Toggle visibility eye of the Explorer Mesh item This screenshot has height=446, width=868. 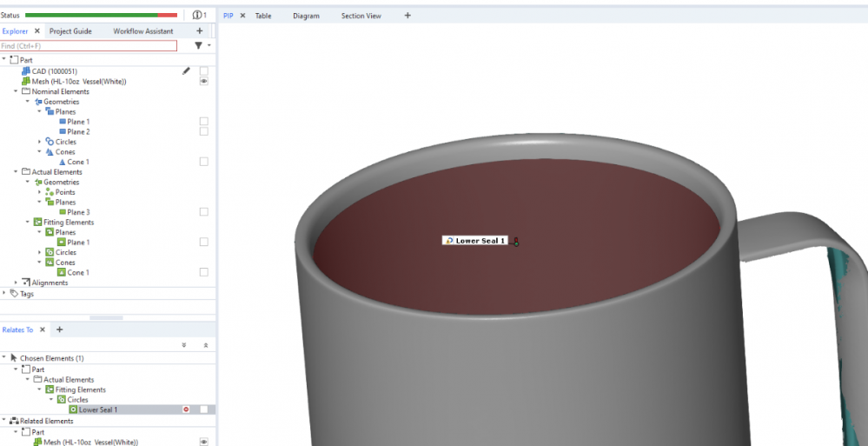(203, 81)
